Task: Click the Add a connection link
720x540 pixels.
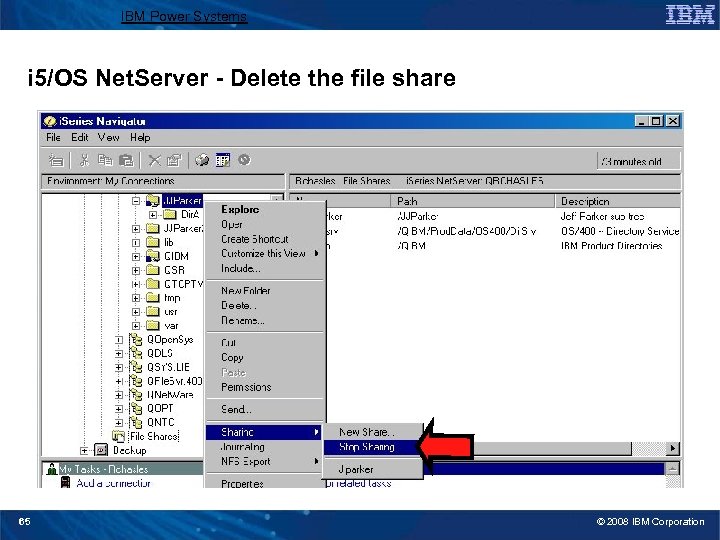Action: tap(113, 483)
